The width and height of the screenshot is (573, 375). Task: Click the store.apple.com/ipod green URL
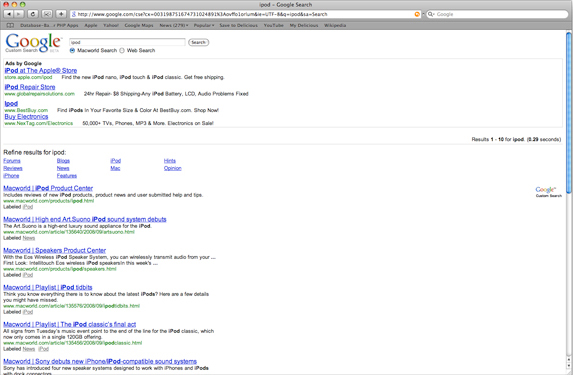29,77
